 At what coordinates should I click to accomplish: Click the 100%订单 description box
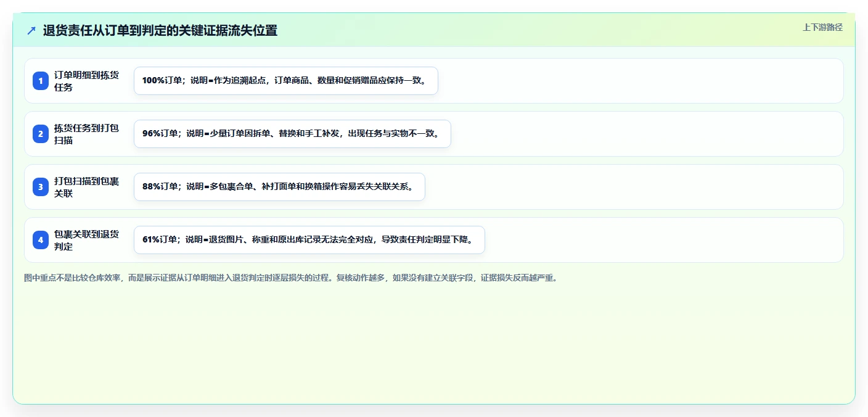(x=286, y=81)
